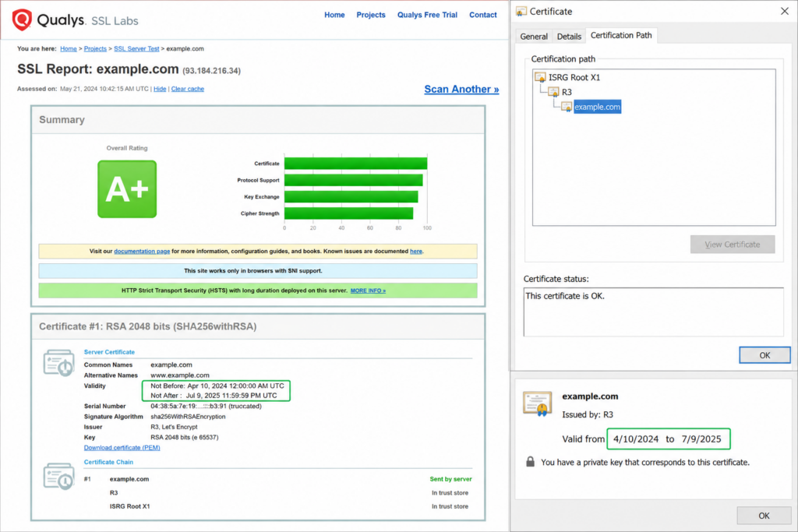Click OK in the Certificate dialog
This screenshot has height=532, width=798.
[x=764, y=355]
